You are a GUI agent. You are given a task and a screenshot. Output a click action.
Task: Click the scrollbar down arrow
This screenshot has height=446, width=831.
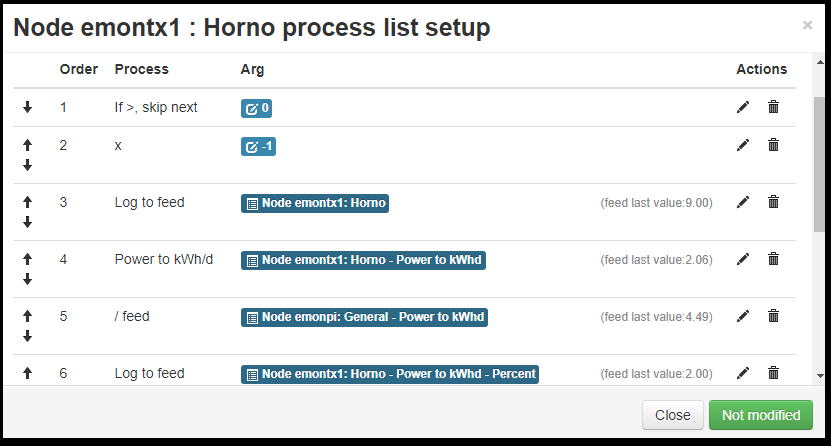[820, 376]
